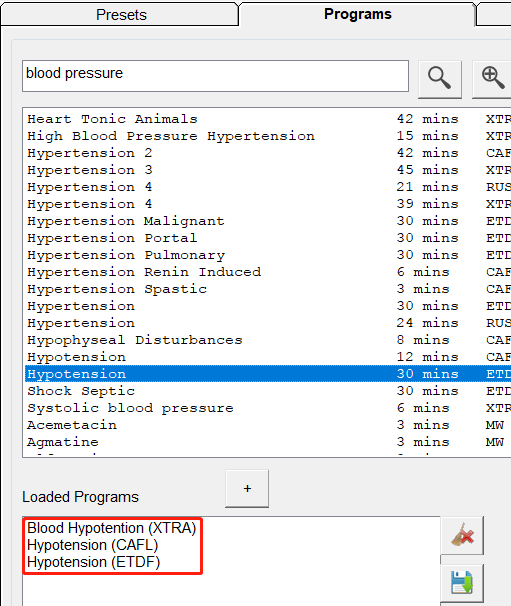The width and height of the screenshot is (511, 606).
Task: Select Hypertension Spastic program
Action: point(268,289)
